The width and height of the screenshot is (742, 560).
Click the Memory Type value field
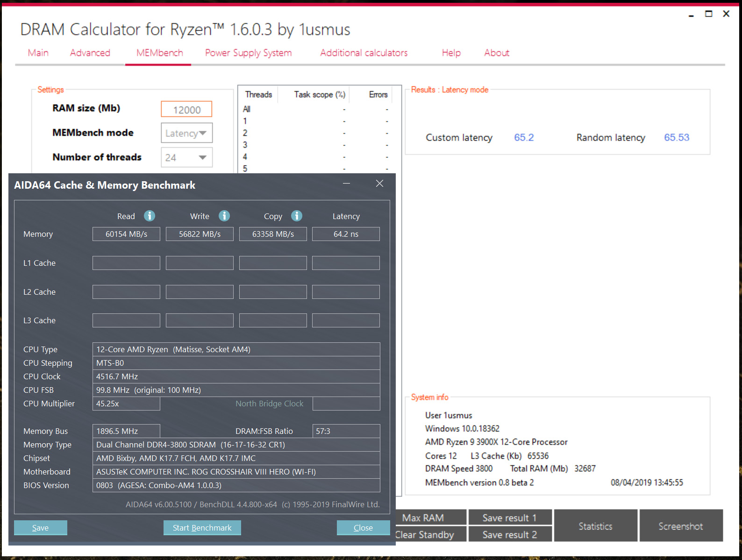(x=236, y=445)
